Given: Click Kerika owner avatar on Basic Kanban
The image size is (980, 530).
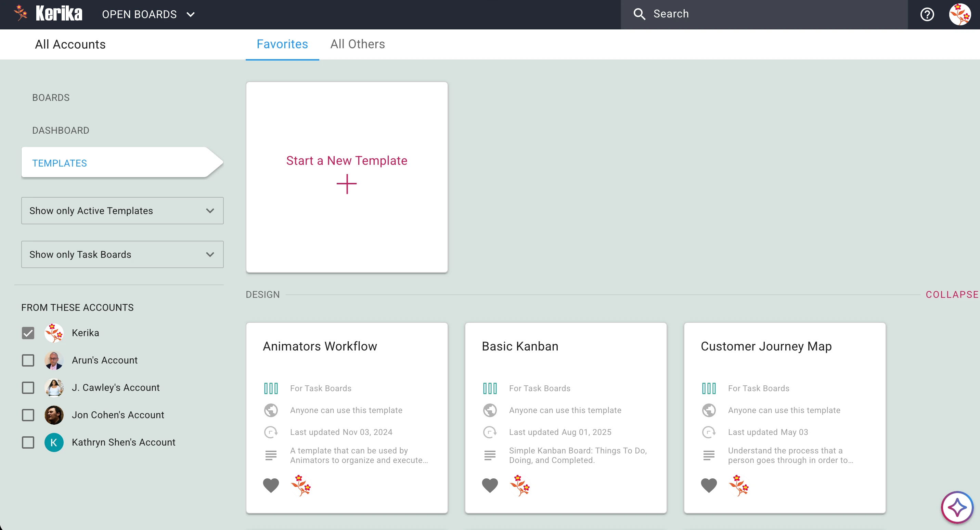Looking at the screenshot, I should coord(520,486).
